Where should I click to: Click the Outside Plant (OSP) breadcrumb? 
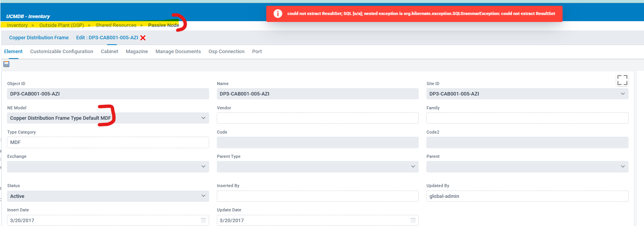tap(62, 25)
